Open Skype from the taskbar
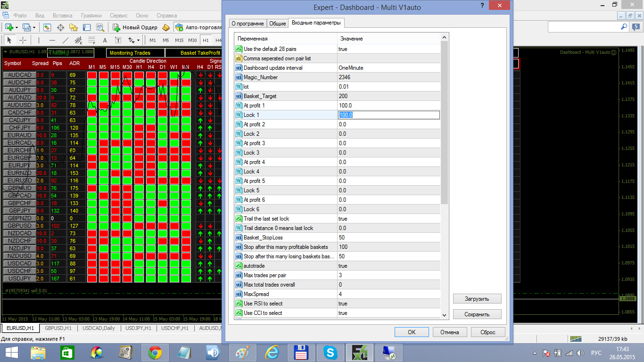This screenshot has width=644, height=362. [330, 352]
